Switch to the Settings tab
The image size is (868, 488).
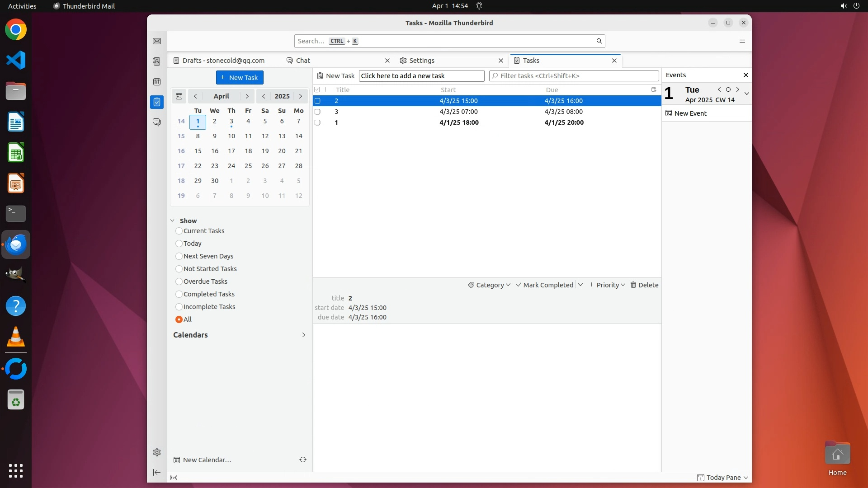click(421, 61)
